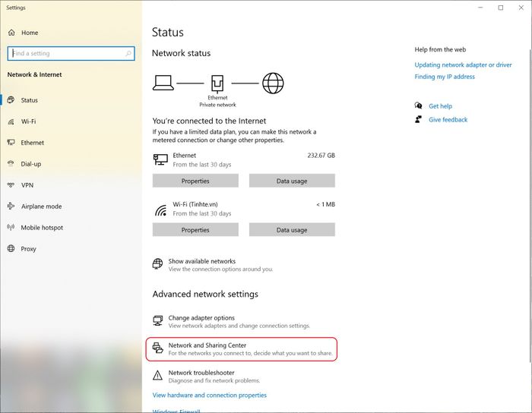Select the Wi-Fi icon in sidebar
The height and width of the screenshot is (413, 532).
(11, 121)
